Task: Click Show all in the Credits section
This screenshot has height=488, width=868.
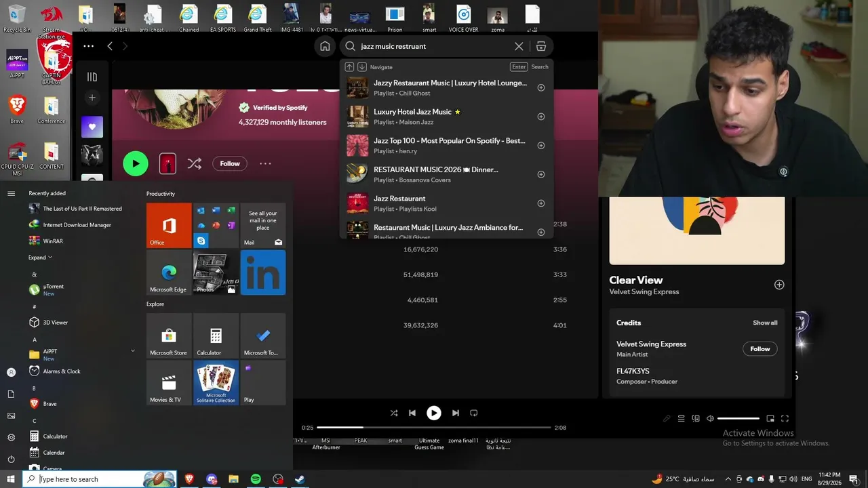Action: tap(765, 323)
